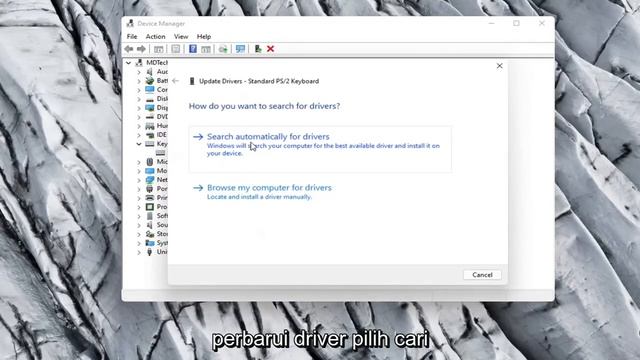Collapse the MDTech root node chevron

coord(128,63)
